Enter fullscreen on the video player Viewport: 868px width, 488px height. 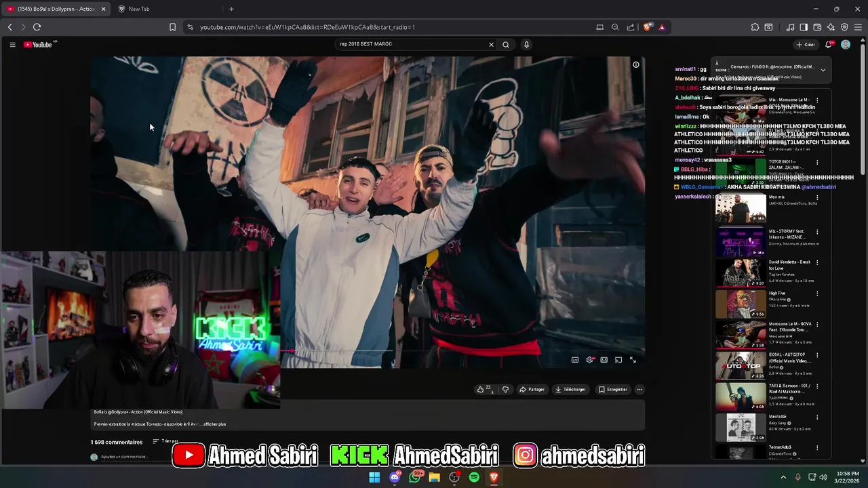[x=633, y=360]
